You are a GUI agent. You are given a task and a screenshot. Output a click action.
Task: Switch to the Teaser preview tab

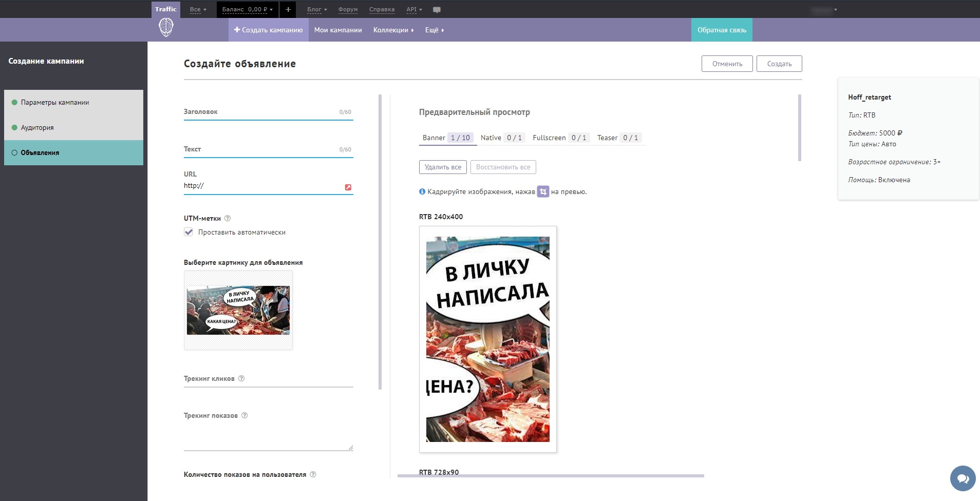pyautogui.click(x=607, y=138)
